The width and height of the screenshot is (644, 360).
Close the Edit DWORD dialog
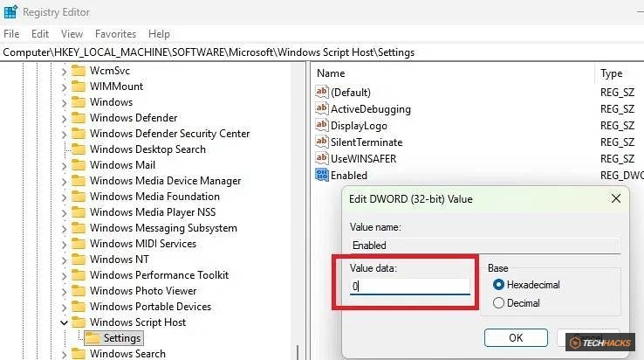616,198
